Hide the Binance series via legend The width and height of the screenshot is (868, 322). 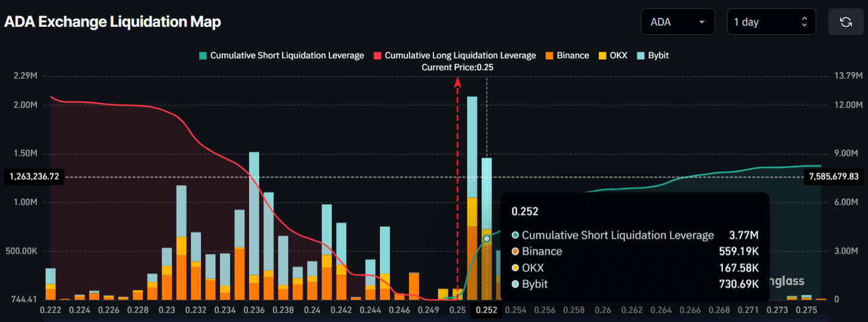(x=567, y=55)
